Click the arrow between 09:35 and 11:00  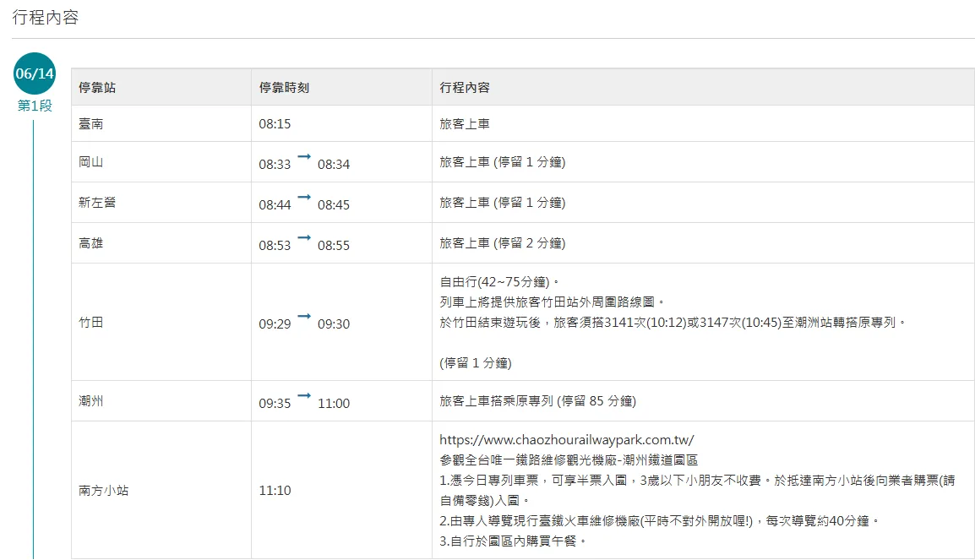tap(304, 396)
